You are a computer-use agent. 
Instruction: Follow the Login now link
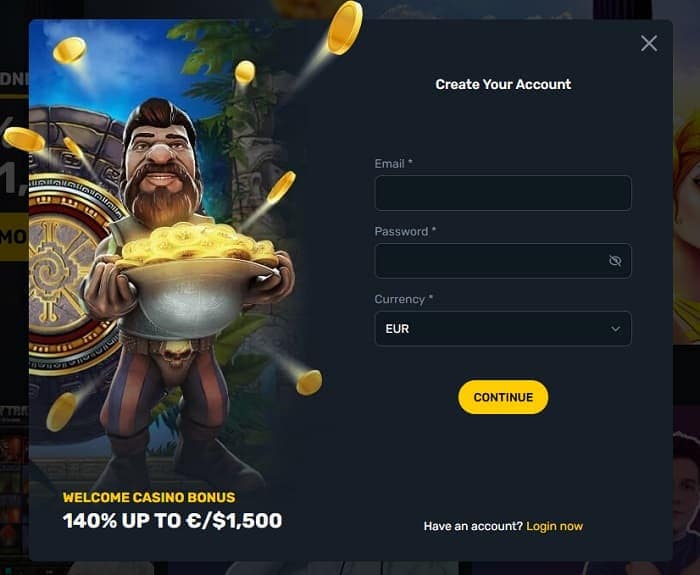click(x=554, y=526)
